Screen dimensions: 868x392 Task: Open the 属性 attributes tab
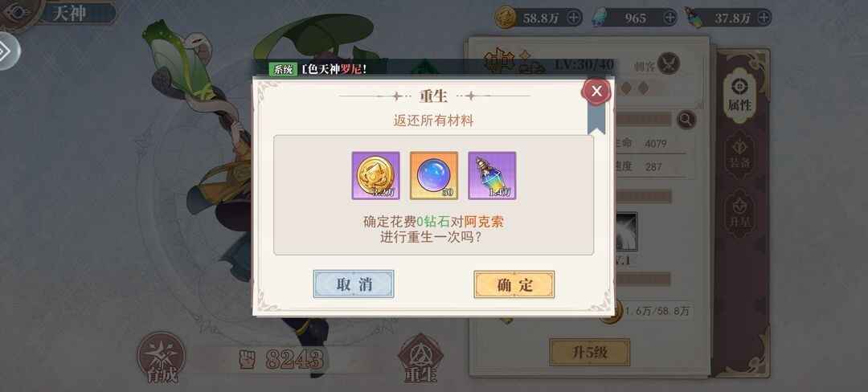(x=739, y=94)
